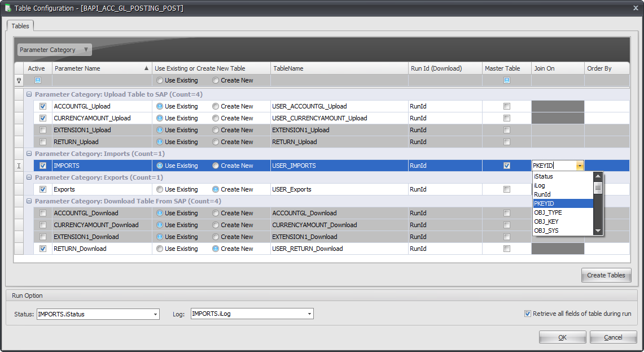Click the filter row funnel icon

[x=19, y=81]
